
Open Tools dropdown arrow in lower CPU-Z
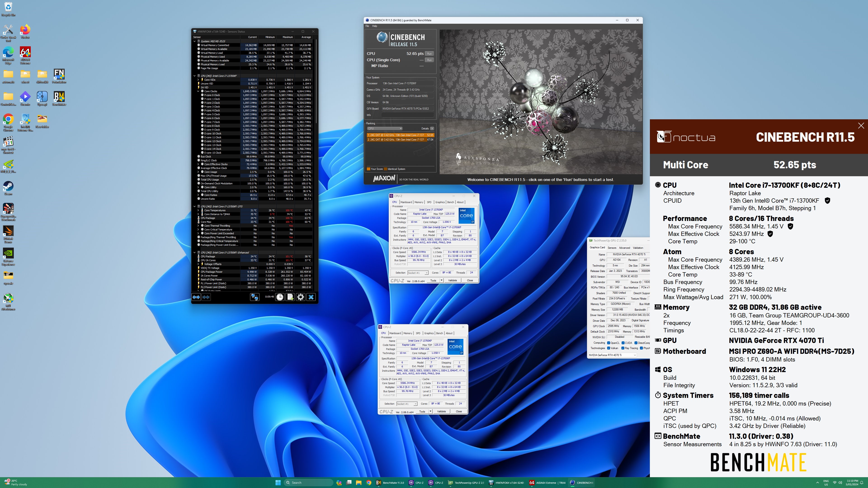[x=430, y=412]
